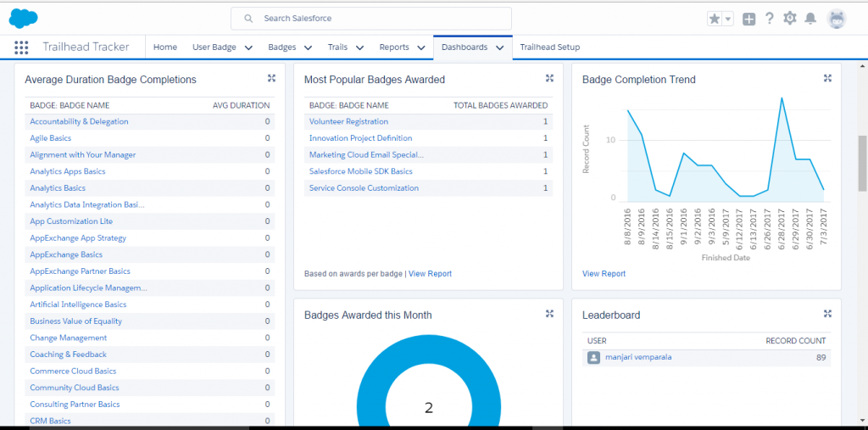The width and height of the screenshot is (868, 430).
Task: Switch to the Trails tab
Action: [337, 47]
